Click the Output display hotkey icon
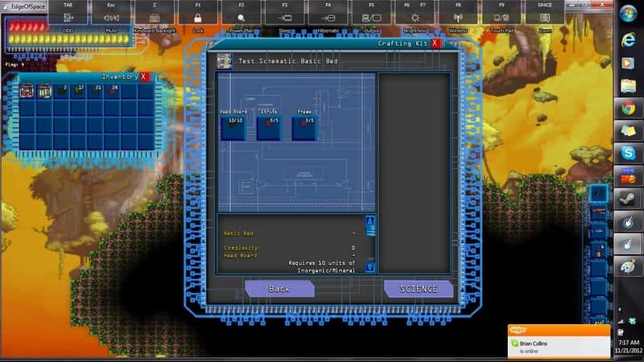This screenshot has width=644, height=362. (x=371, y=18)
